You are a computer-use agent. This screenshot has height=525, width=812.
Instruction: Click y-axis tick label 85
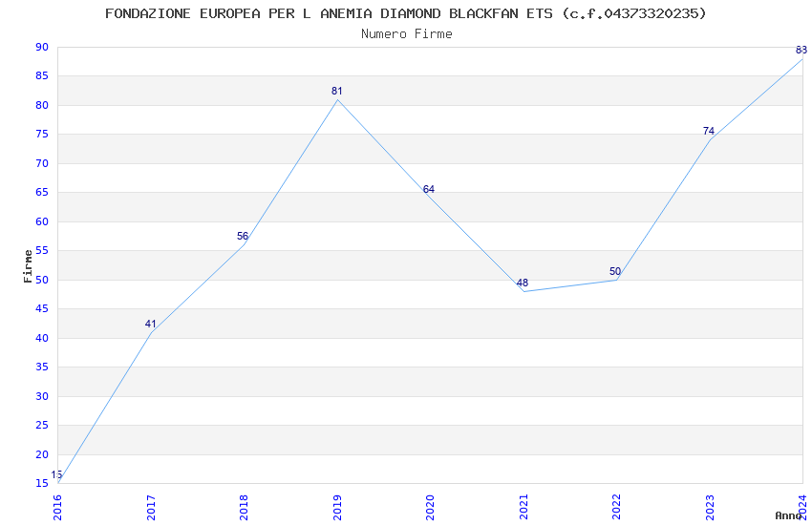point(42,75)
